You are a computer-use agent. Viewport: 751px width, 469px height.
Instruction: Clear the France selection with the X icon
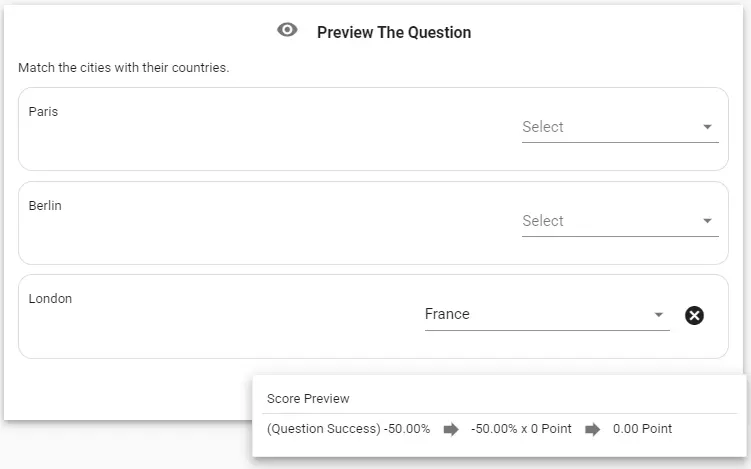pos(694,315)
